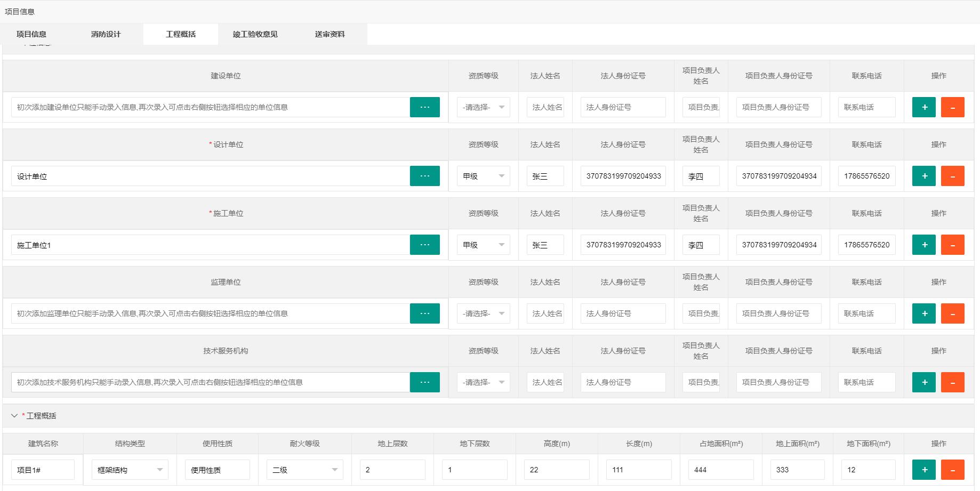The image size is (980, 491).
Task: Delete the 项目1# building row
Action: click(953, 469)
